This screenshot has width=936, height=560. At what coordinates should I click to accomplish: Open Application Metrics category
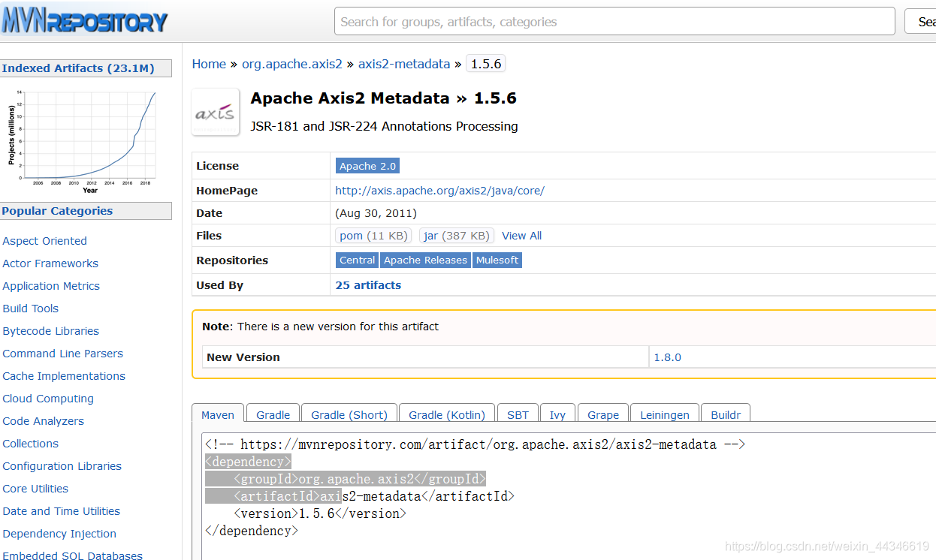coord(51,286)
